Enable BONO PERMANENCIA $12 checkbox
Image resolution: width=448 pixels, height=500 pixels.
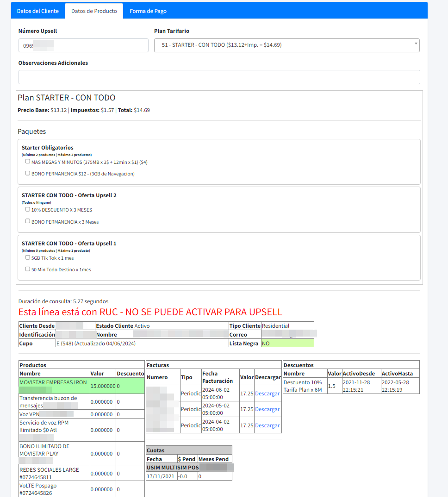coord(28,173)
